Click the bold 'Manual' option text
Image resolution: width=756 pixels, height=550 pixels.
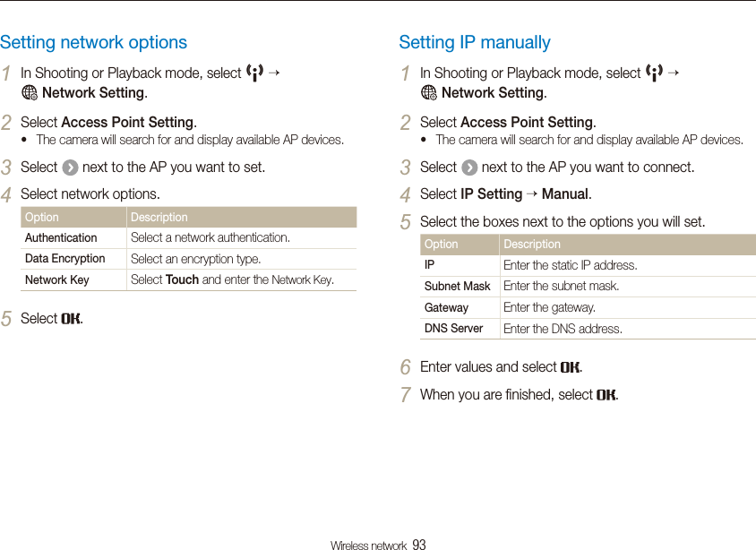(565, 194)
